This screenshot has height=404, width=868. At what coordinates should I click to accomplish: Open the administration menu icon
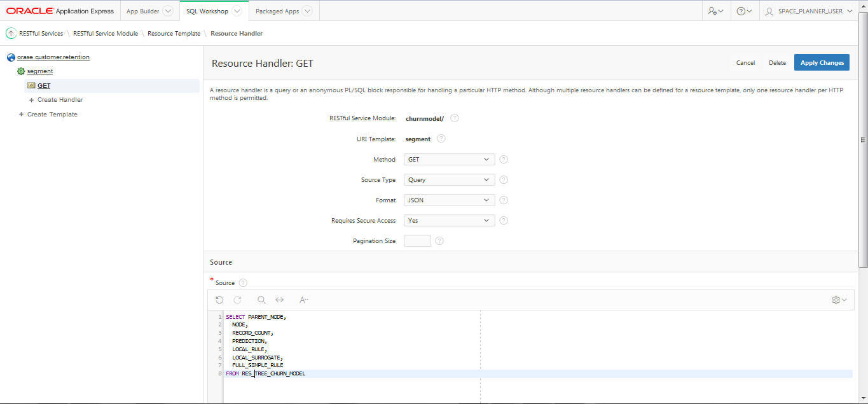[x=715, y=11]
